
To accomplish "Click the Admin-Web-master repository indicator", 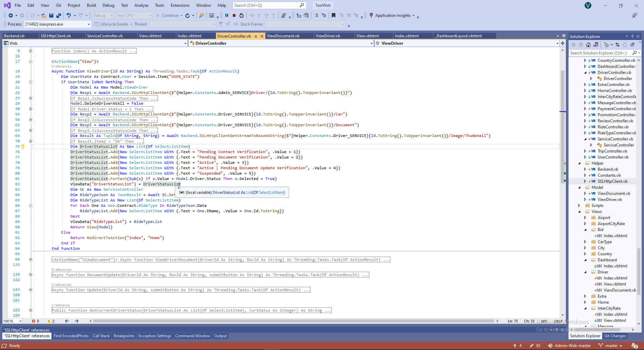I will pyautogui.click(x=570, y=346).
